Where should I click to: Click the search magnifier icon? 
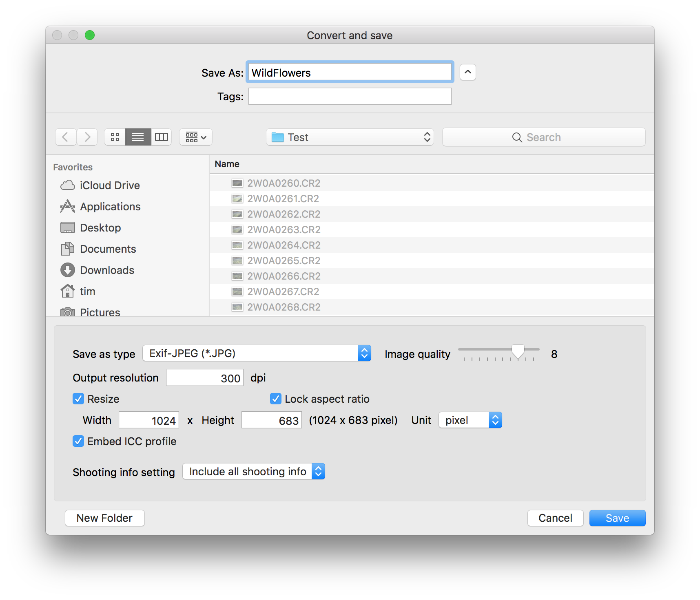(517, 137)
